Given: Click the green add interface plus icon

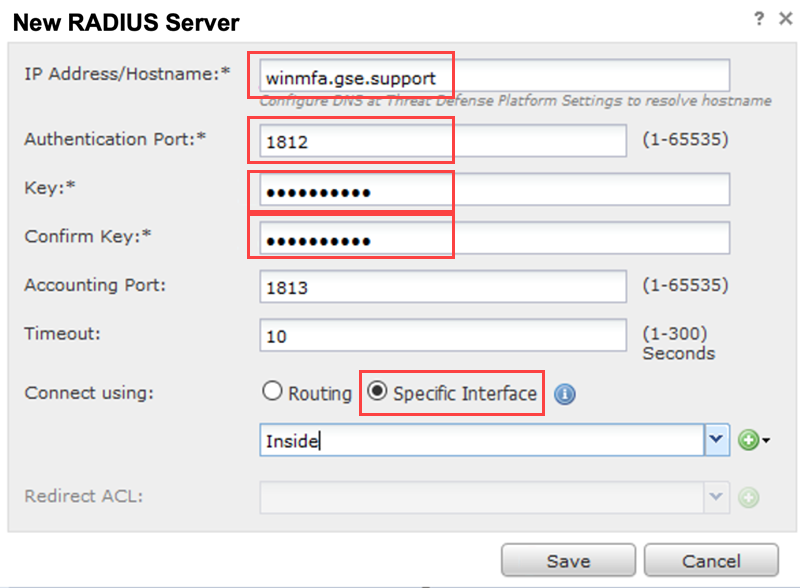Looking at the screenshot, I should pyautogui.click(x=749, y=440).
